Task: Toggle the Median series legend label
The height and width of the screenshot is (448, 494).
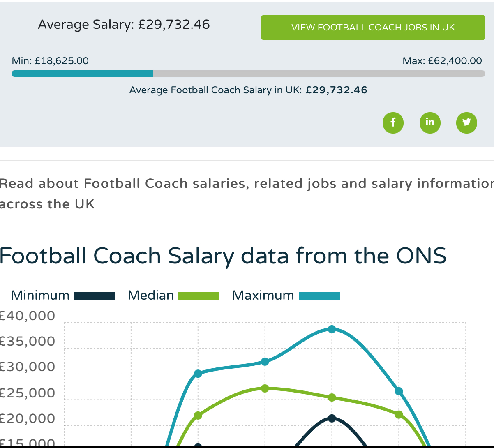Action: click(x=151, y=296)
